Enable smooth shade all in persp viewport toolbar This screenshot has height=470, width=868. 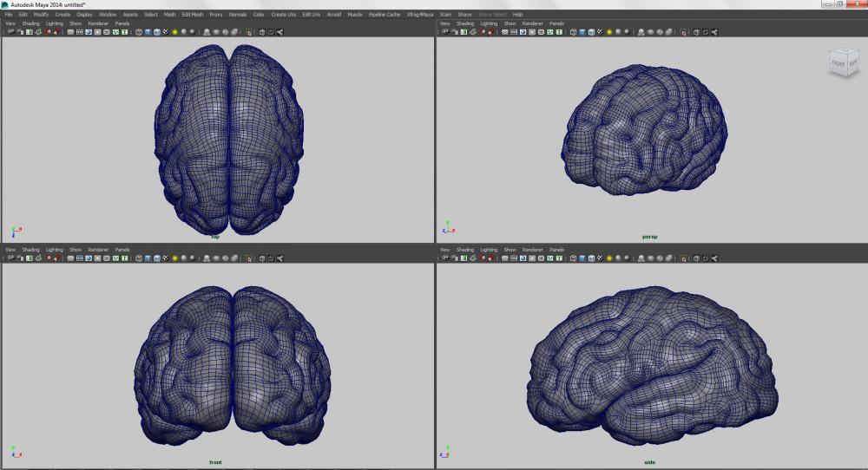581,32
